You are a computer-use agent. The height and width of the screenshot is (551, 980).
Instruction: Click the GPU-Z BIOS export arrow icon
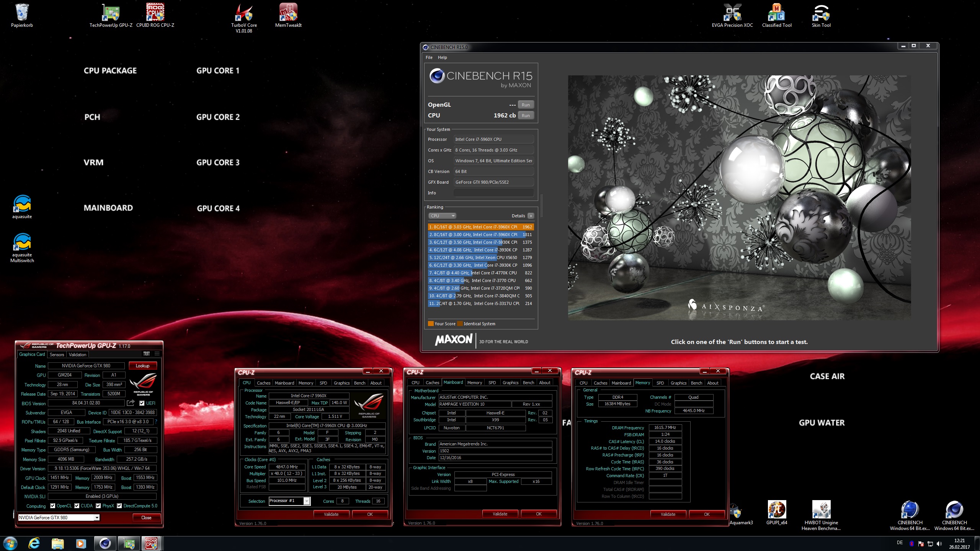[x=131, y=403]
